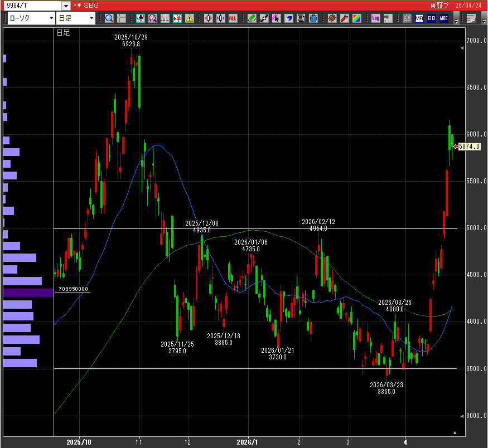
Task: Toggle the MA moving average indicator
Action: [419, 18]
